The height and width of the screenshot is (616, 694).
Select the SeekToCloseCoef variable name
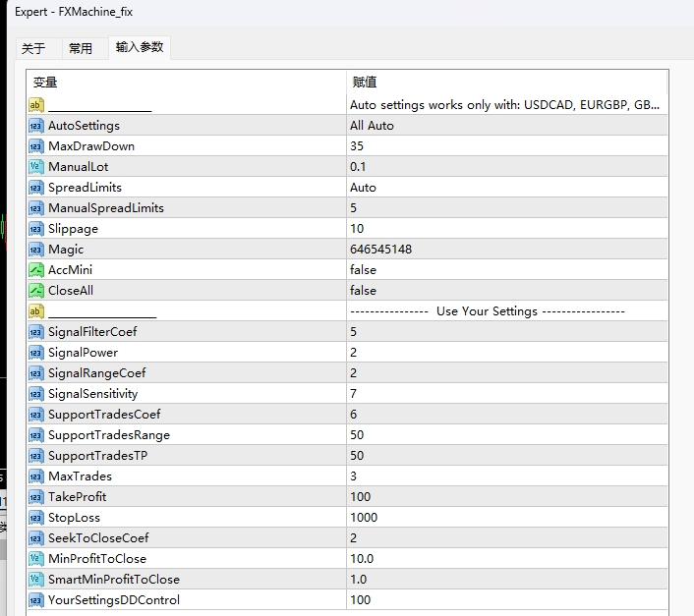coord(98,538)
